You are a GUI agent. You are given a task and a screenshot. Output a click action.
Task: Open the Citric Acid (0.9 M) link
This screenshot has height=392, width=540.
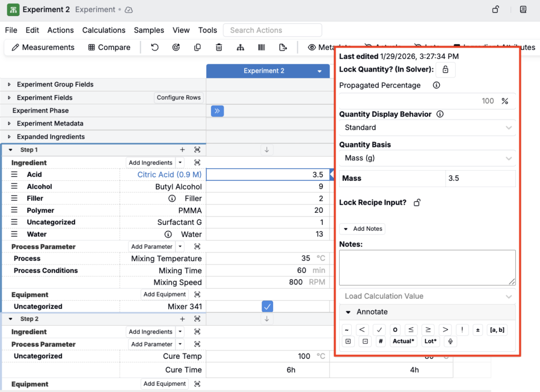[x=169, y=174]
